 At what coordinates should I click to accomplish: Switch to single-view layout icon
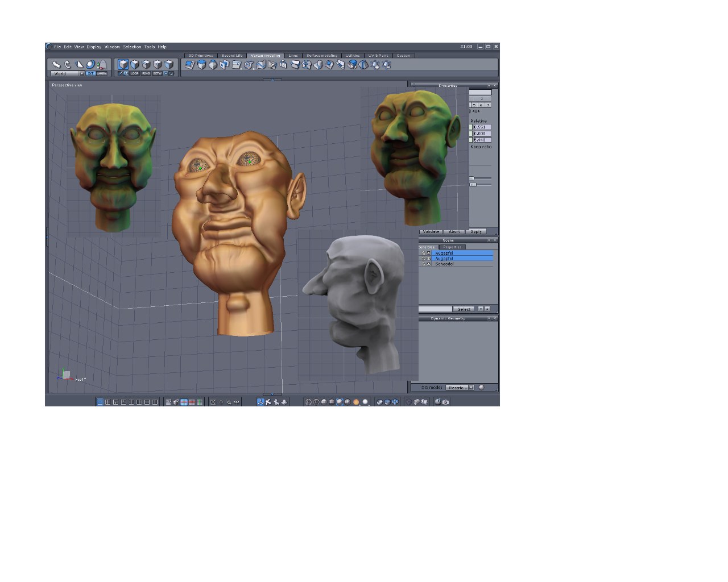point(100,402)
